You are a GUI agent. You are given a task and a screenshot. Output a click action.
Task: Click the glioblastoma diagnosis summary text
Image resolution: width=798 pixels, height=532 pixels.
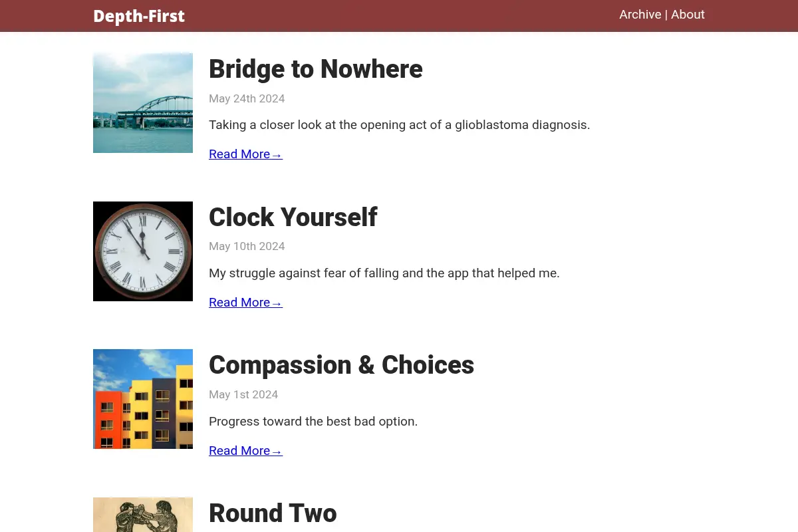[x=399, y=125]
